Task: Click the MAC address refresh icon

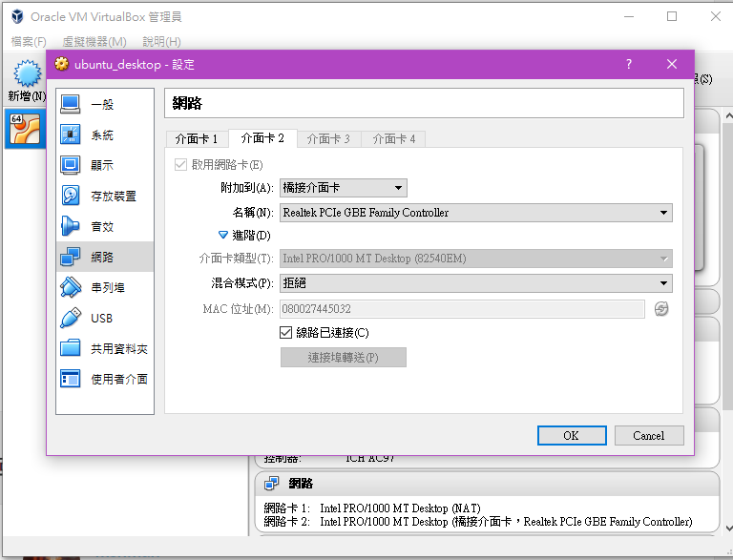Action: (661, 309)
